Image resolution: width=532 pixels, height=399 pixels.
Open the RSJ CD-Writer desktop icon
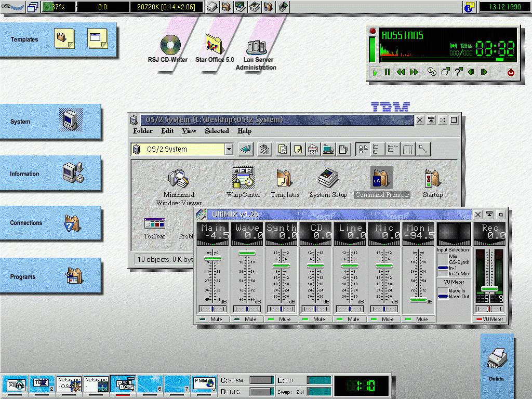170,45
